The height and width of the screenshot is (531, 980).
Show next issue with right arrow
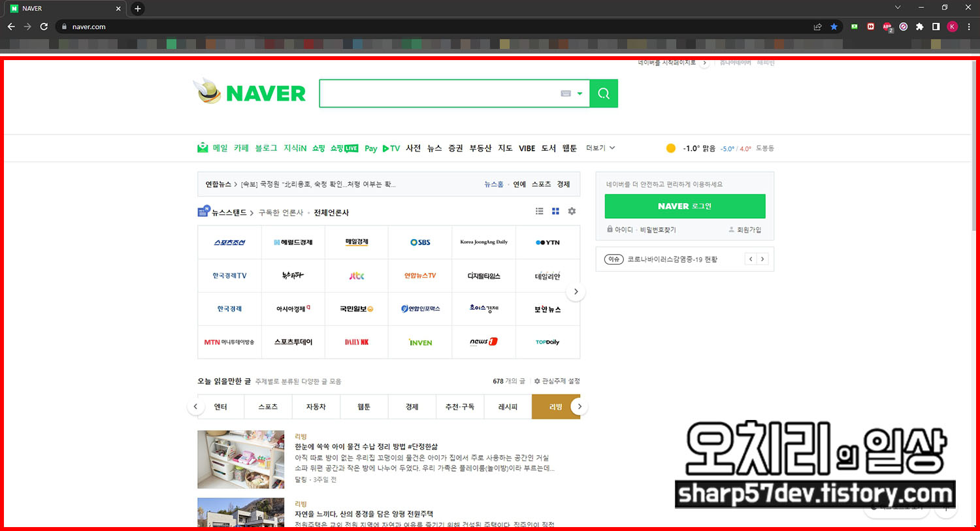click(x=762, y=259)
